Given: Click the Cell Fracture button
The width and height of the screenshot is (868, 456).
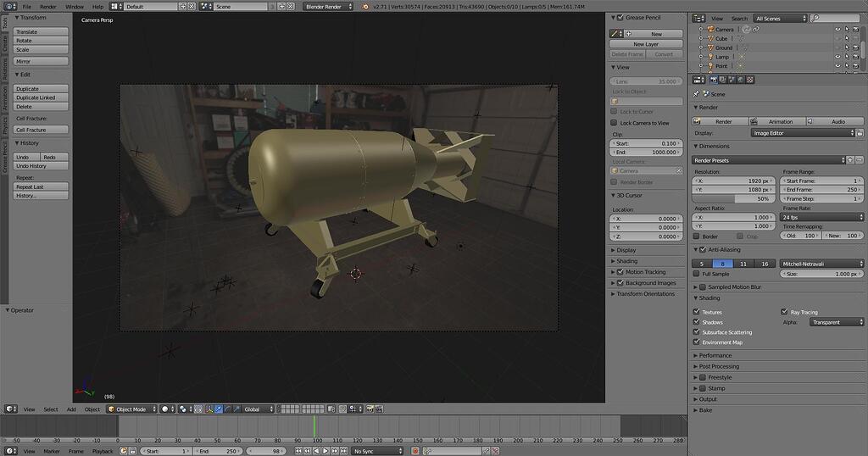Looking at the screenshot, I should (41, 130).
